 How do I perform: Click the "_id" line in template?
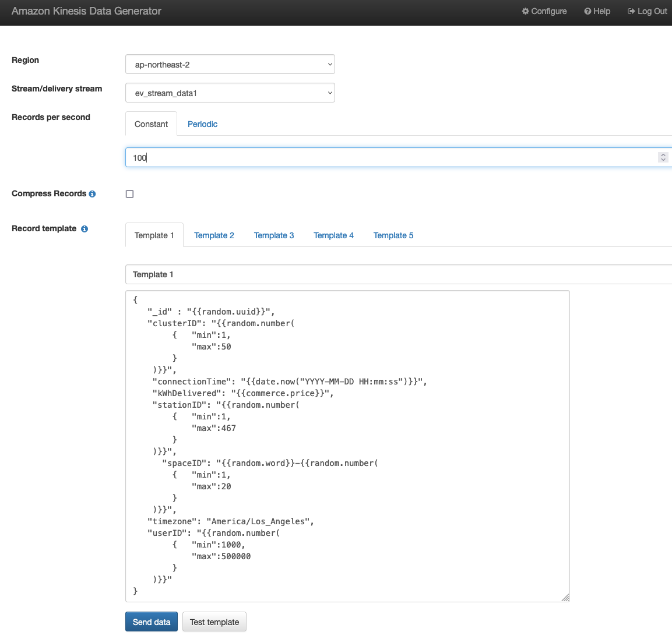(x=211, y=312)
